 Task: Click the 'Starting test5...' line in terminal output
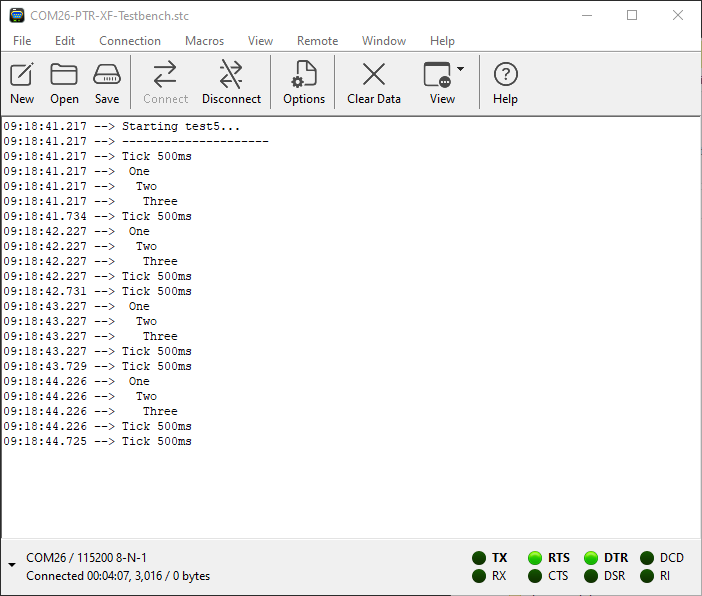point(180,127)
